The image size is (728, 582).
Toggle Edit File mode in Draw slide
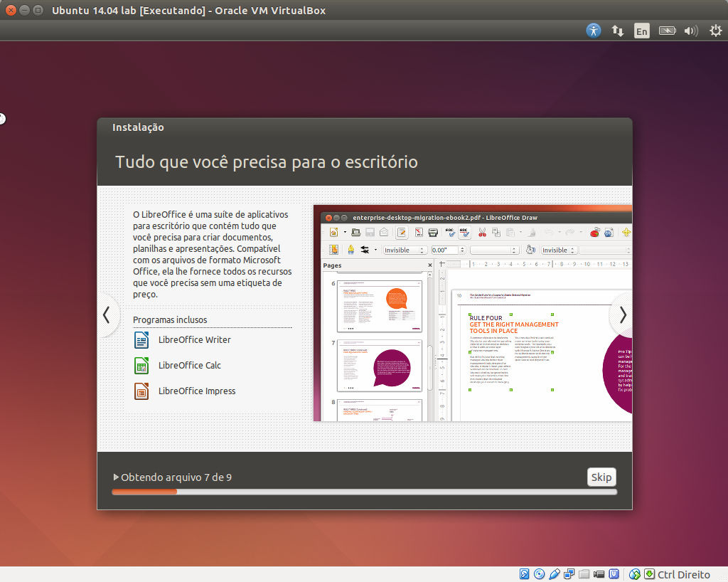coord(402,232)
